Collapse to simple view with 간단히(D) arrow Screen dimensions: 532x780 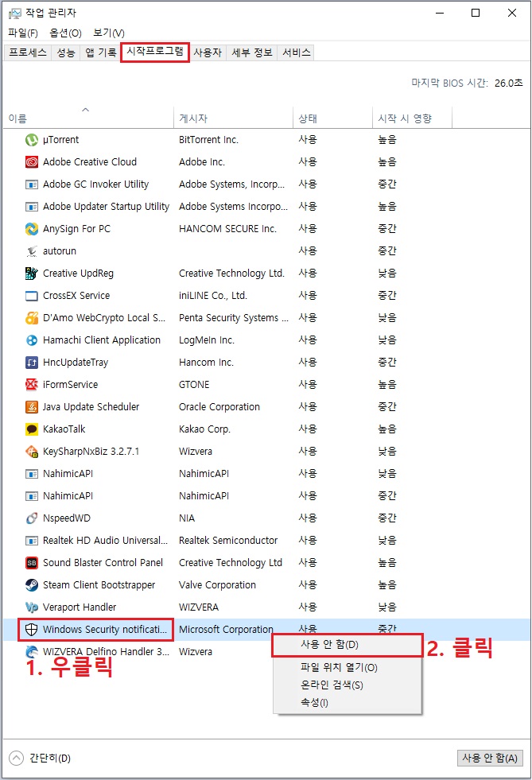coord(16,758)
